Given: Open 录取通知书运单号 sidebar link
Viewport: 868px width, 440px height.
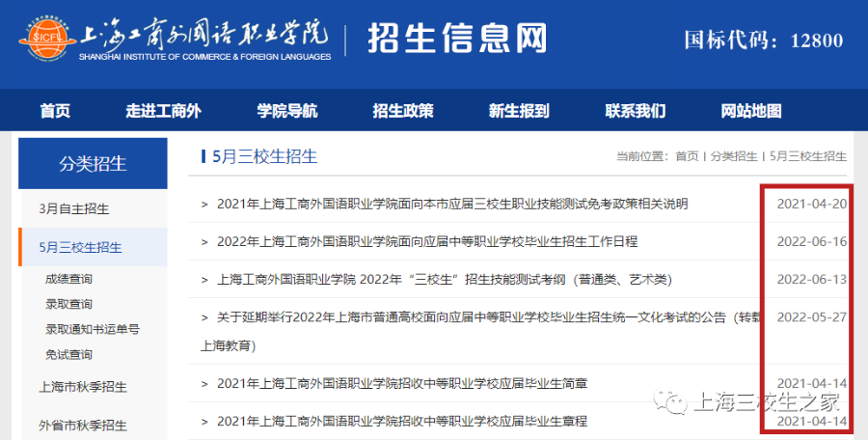Looking at the screenshot, I should click(x=93, y=329).
